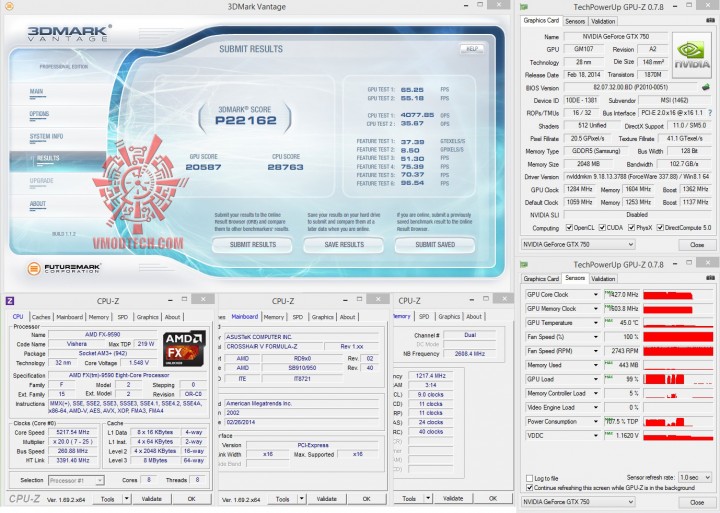Toggle the PhysX checkbox
The height and width of the screenshot is (513, 720).
pos(631,227)
